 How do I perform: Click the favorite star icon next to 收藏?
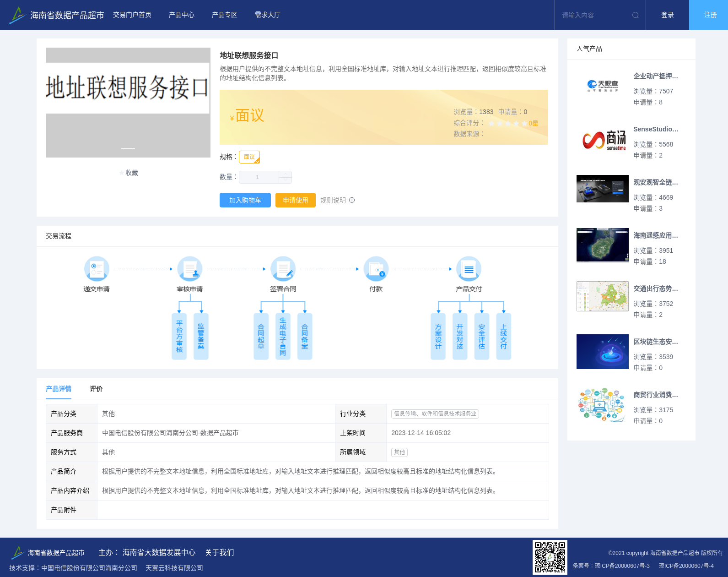(x=121, y=173)
